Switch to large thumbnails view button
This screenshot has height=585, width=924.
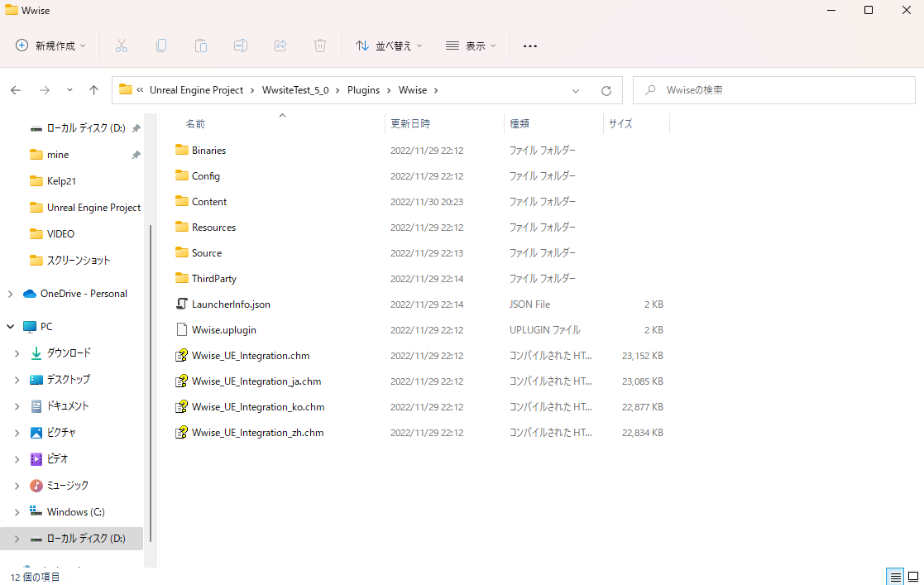tap(912, 577)
